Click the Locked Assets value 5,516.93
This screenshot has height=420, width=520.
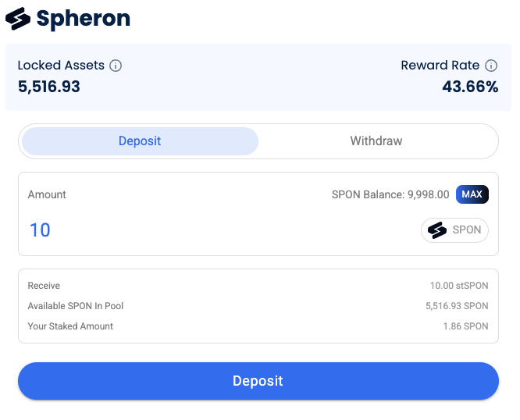pyautogui.click(x=49, y=87)
